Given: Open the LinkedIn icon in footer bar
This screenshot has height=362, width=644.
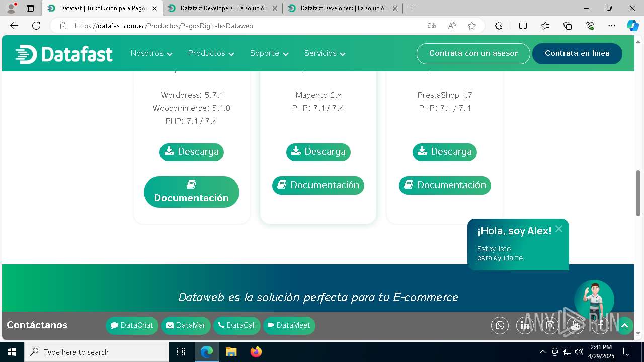Looking at the screenshot, I should coord(525,325).
